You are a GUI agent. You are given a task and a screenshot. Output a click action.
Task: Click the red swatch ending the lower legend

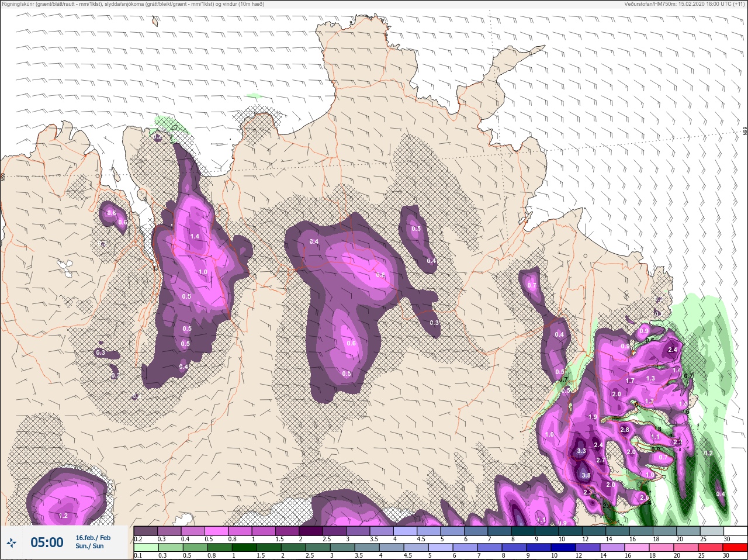[735, 548]
